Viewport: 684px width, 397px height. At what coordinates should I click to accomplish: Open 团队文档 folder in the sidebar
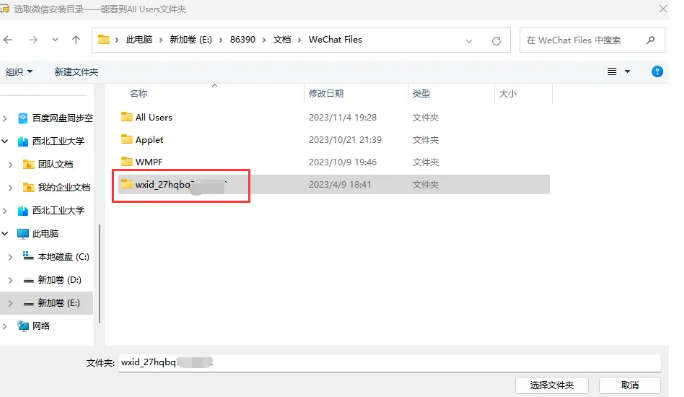55,164
